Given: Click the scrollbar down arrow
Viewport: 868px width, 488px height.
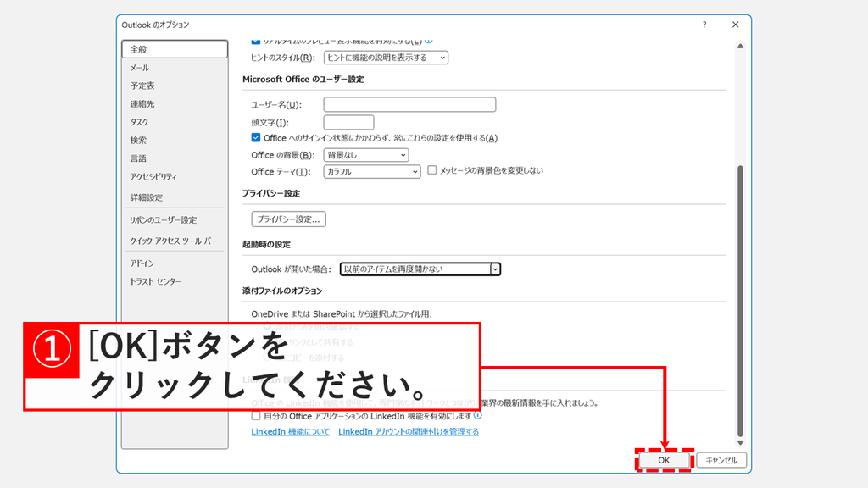Looking at the screenshot, I should pos(740,442).
